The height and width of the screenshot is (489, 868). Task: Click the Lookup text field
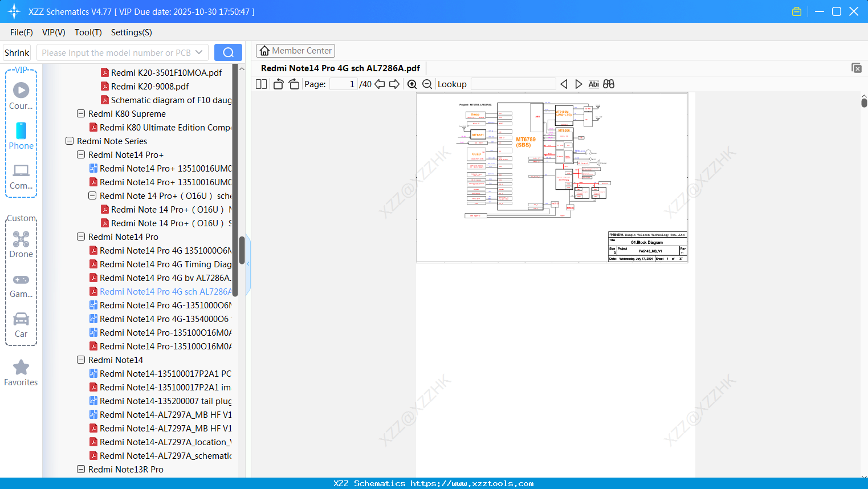(x=514, y=84)
